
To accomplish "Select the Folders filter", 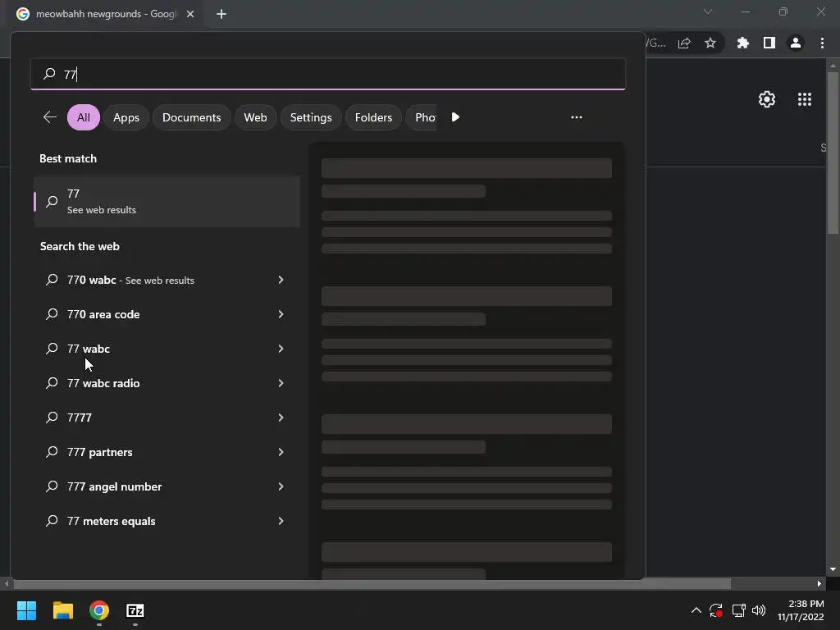I will pos(373,117).
